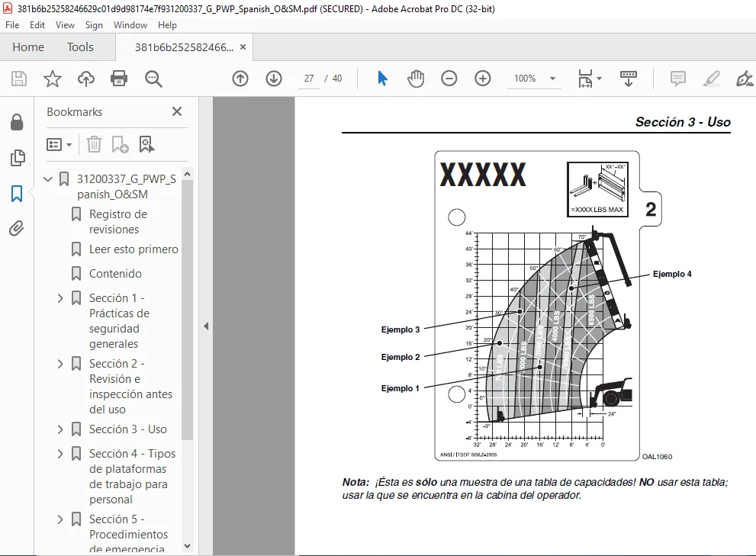
Task: Add a new bookmark icon
Action: click(120, 144)
